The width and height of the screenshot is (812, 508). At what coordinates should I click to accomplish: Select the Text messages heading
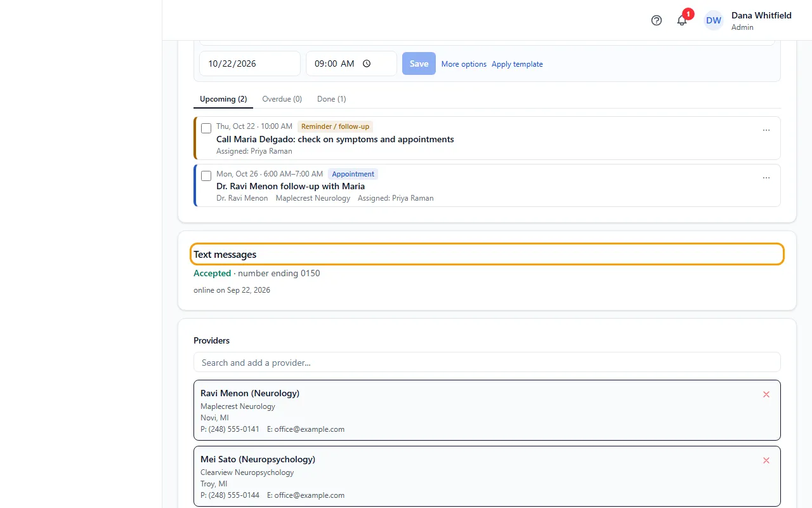225,255
